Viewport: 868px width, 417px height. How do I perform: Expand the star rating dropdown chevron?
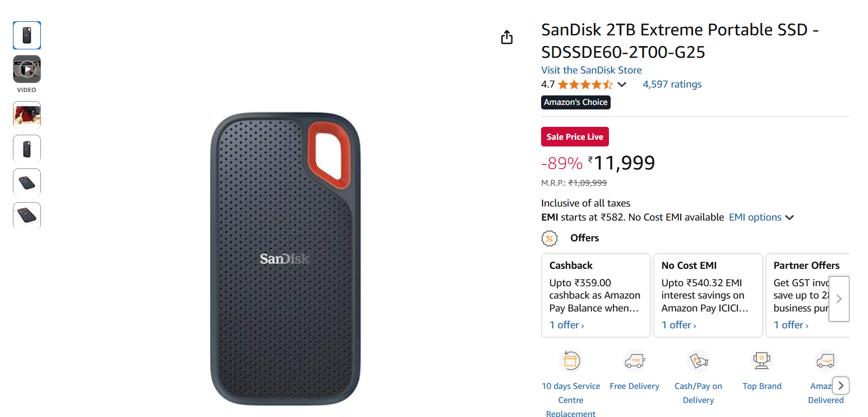622,85
